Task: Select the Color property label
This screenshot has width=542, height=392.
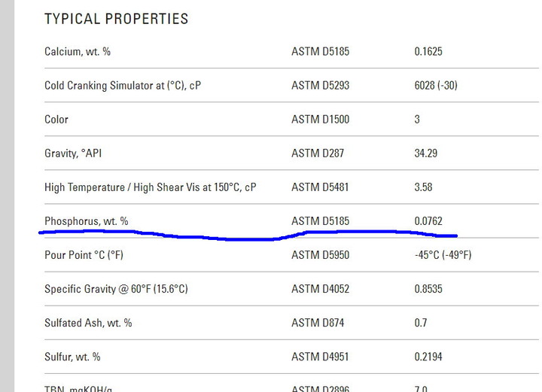Action: (56, 120)
